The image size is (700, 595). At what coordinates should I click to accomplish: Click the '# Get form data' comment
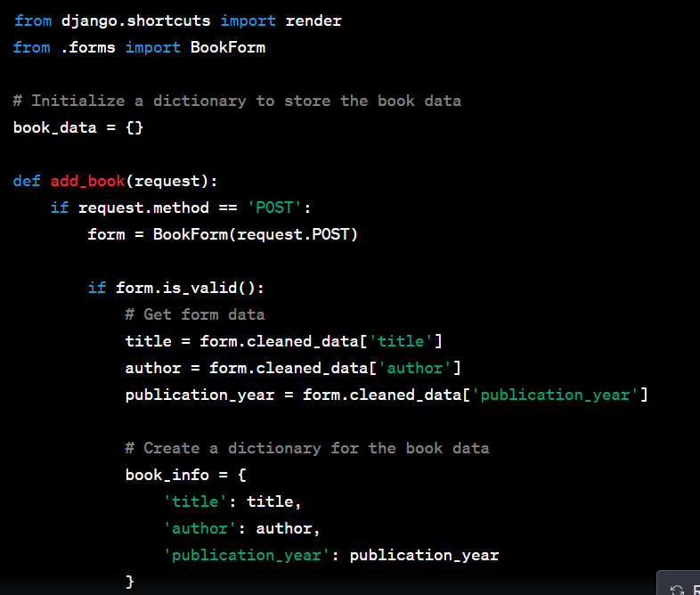tap(194, 314)
